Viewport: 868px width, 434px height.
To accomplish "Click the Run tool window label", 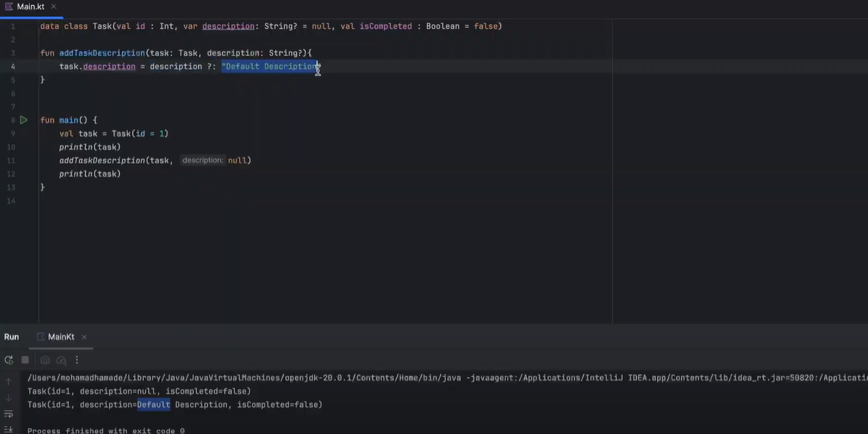I will point(12,337).
